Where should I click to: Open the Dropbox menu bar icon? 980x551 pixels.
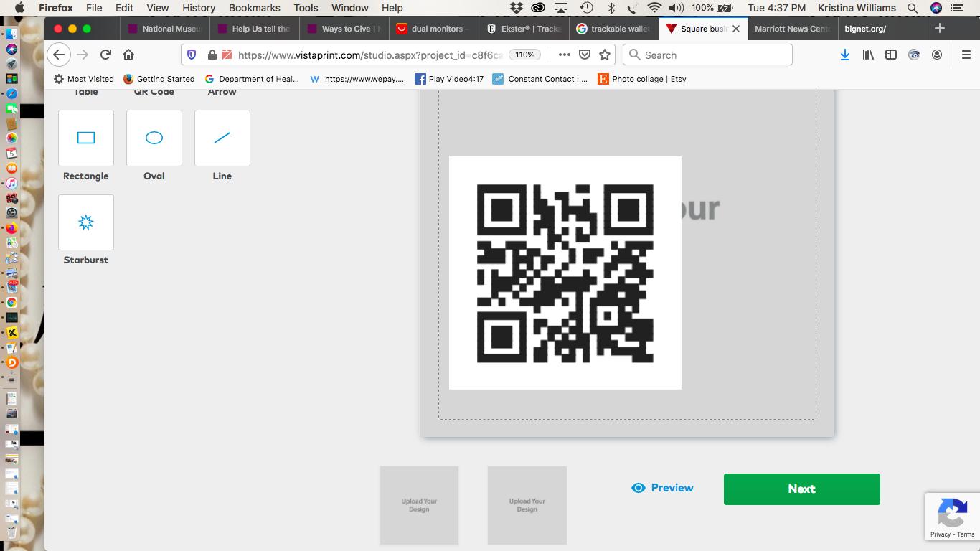(x=516, y=8)
